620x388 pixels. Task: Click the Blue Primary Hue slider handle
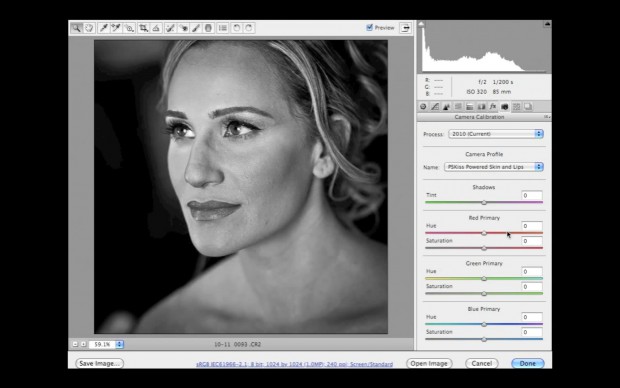[x=484, y=324]
